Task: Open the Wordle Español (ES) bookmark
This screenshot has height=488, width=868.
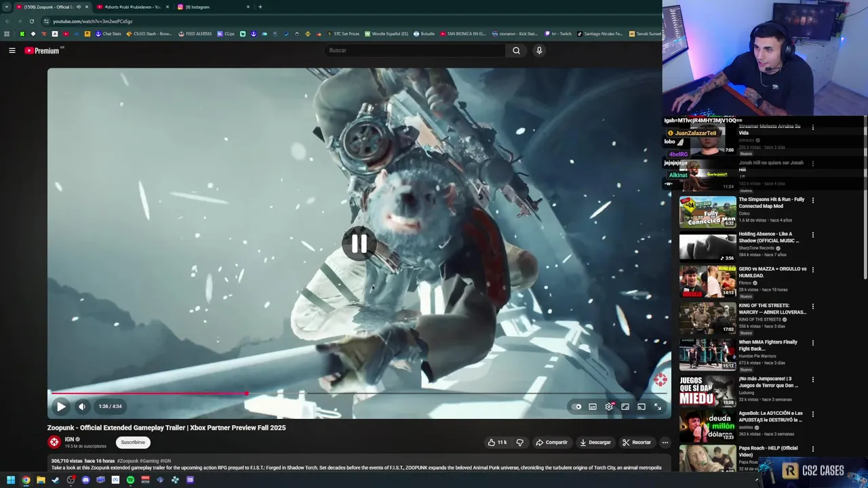Action: point(387,34)
